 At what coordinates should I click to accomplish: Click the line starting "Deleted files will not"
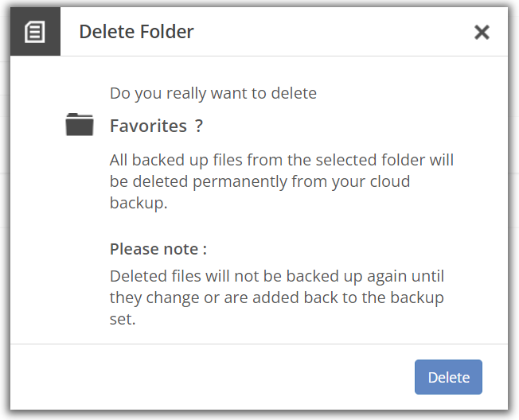[x=277, y=276]
